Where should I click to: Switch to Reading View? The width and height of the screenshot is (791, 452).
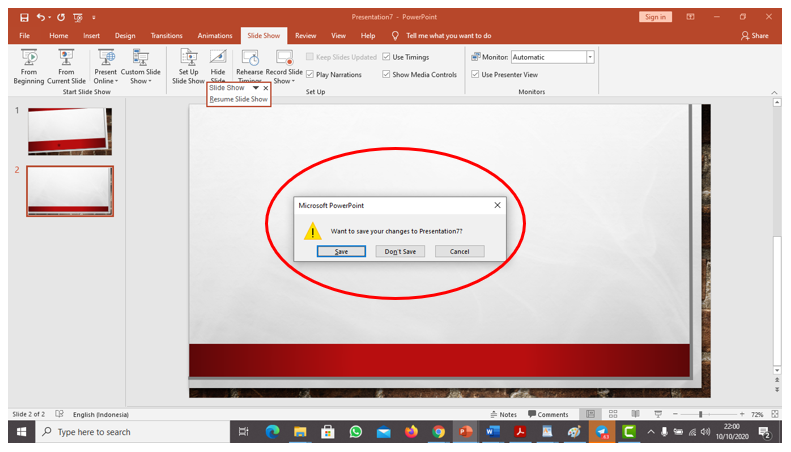636,414
